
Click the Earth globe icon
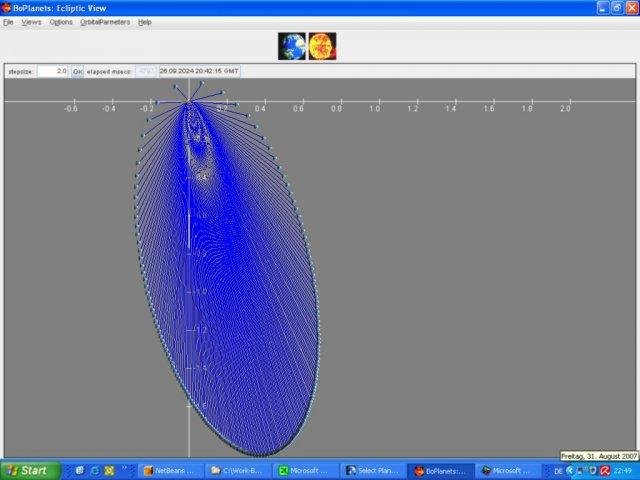[292, 46]
